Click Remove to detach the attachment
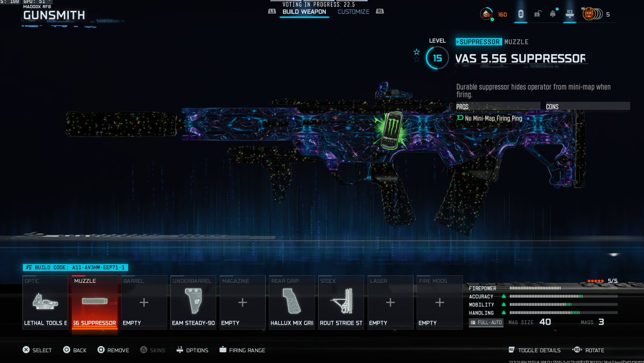Screen dimensions: 644x363 (113, 350)
